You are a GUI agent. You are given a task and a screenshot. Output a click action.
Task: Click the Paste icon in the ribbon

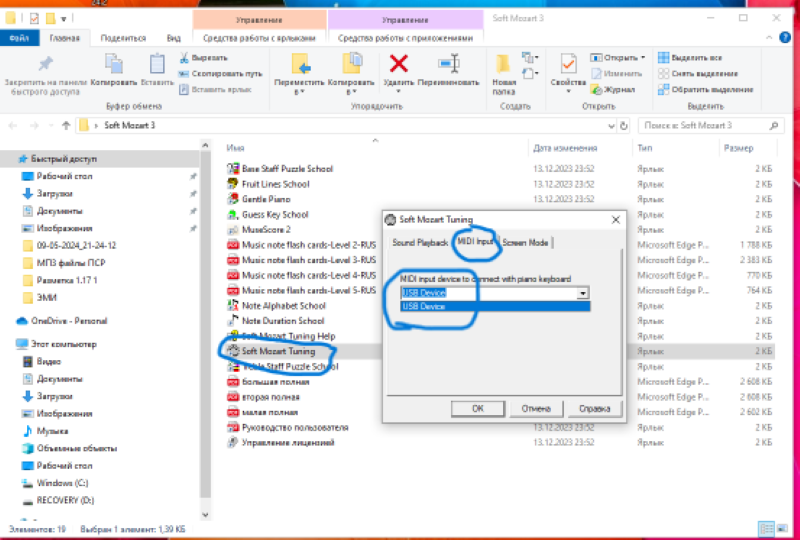point(157,64)
